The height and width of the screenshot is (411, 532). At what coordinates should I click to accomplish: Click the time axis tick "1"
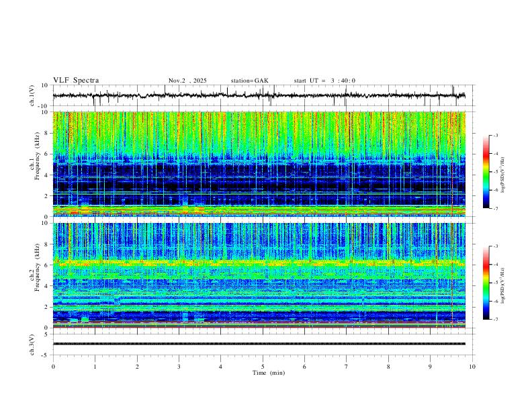point(95,367)
